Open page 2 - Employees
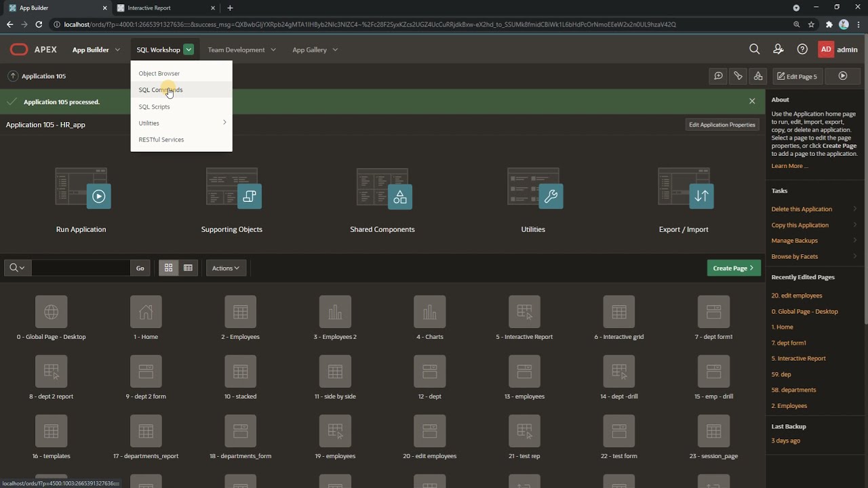The image size is (868, 488). tap(240, 312)
